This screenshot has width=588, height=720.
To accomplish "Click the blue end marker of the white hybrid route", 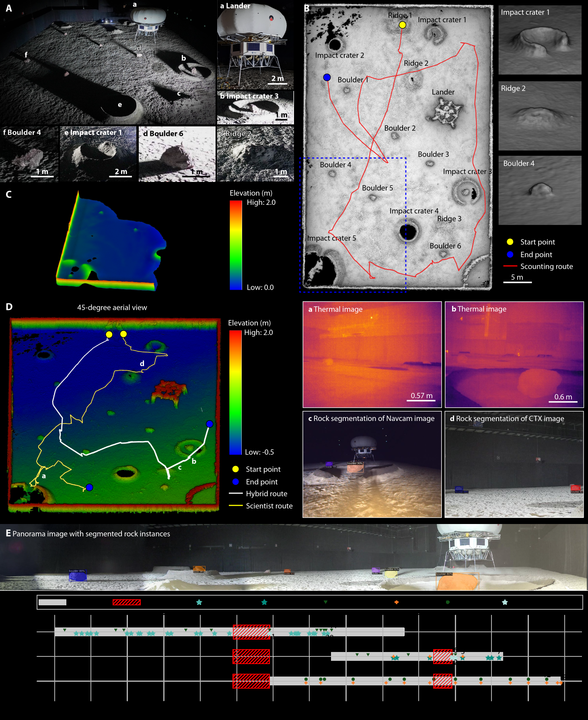I will tap(210, 424).
